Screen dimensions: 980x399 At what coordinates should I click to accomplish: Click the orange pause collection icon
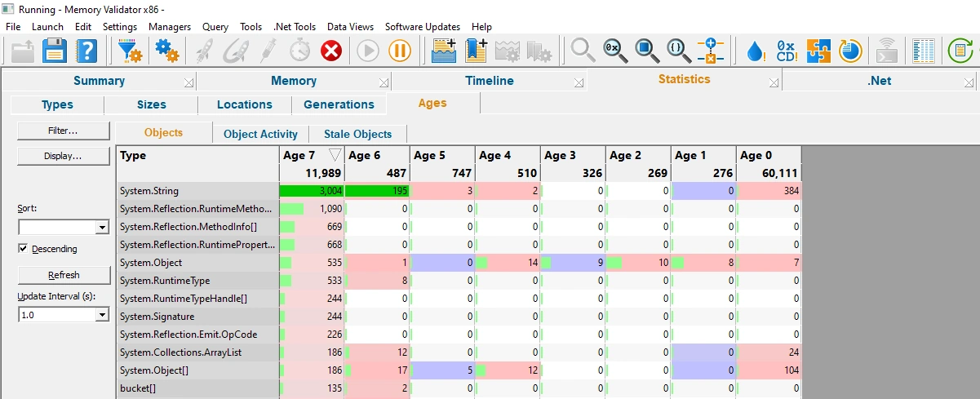point(399,51)
